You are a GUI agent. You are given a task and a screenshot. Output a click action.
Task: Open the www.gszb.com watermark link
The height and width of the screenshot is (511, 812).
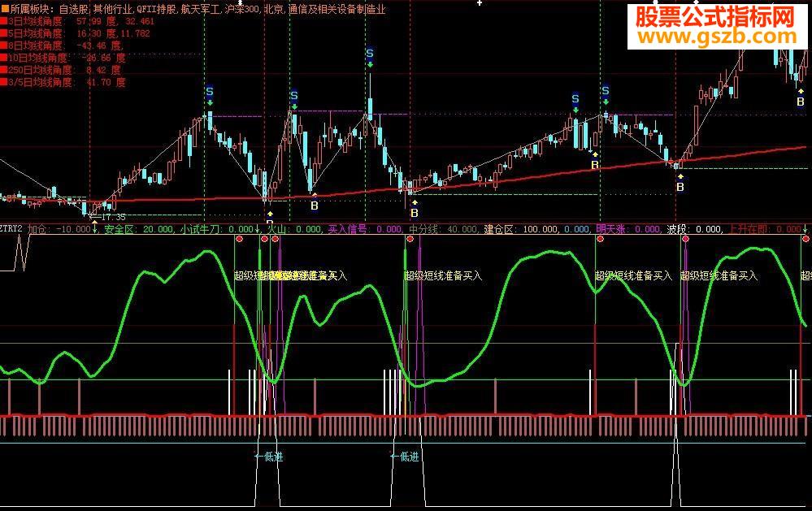(717, 37)
